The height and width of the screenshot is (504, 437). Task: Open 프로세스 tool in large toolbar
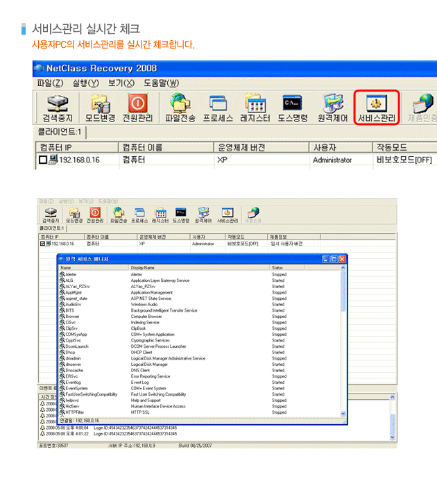(x=218, y=108)
